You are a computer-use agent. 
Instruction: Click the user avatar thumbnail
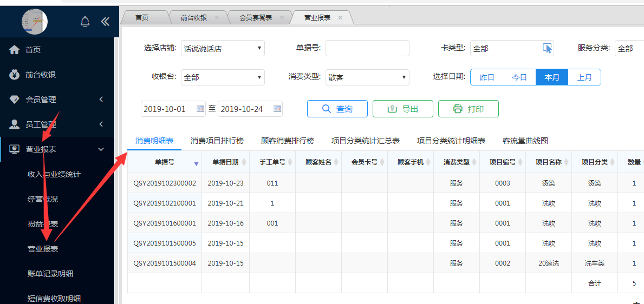[35, 21]
